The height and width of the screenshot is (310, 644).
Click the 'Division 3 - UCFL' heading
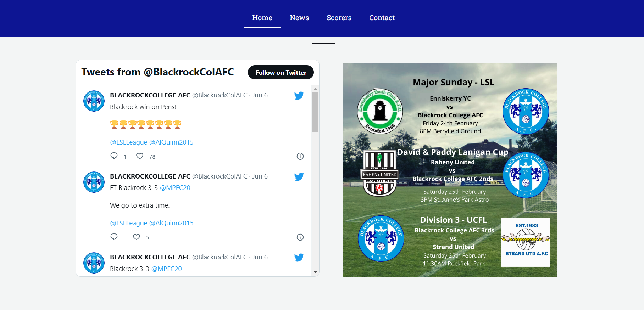[454, 220]
